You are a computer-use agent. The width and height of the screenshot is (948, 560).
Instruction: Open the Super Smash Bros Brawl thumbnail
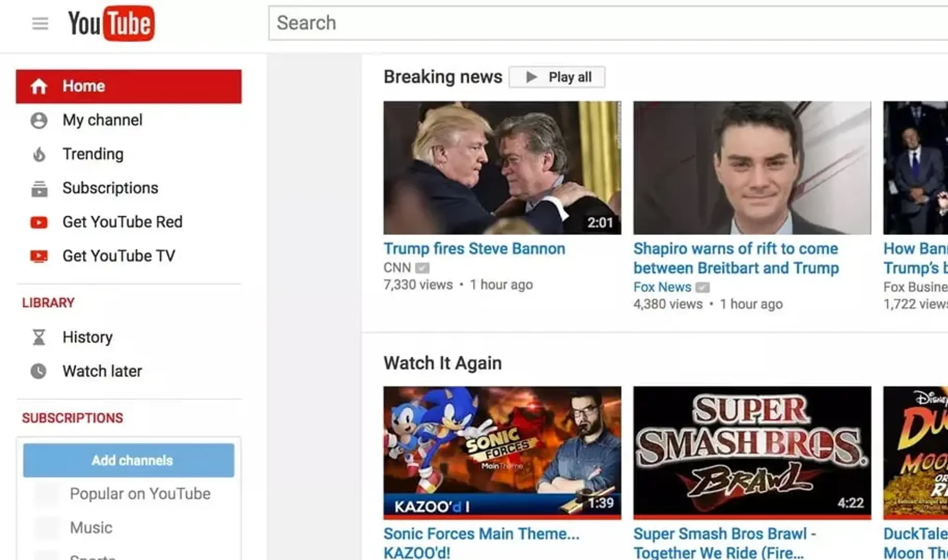752,453
